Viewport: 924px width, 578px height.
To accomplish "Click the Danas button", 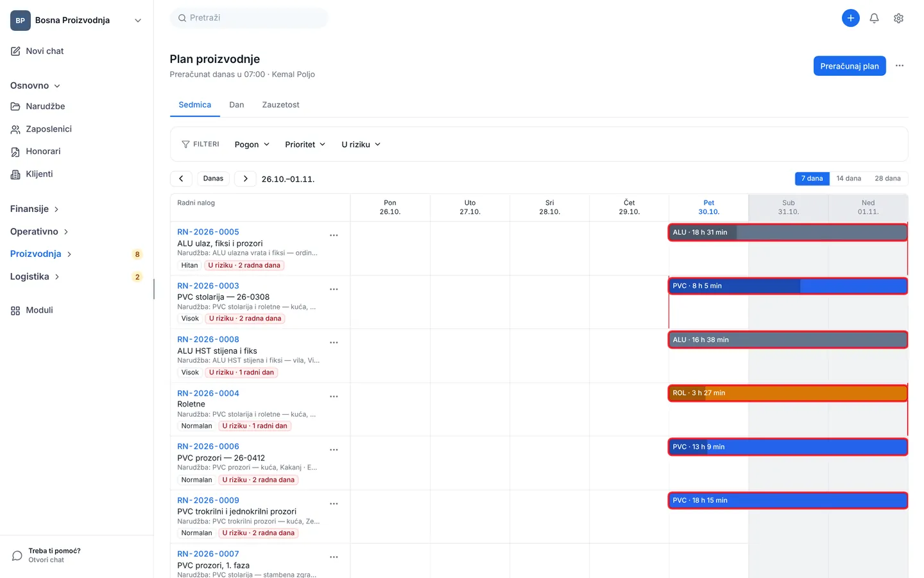I will [213, 179].
